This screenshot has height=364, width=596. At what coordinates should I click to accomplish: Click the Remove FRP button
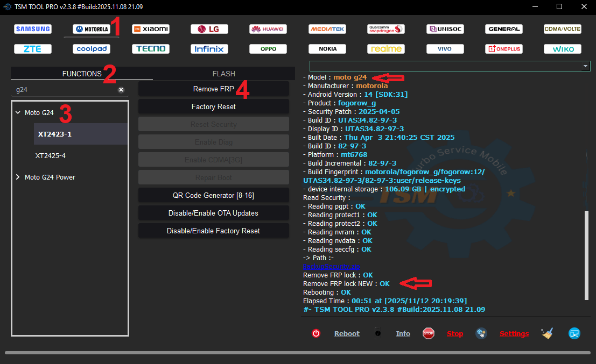[213, 89]
